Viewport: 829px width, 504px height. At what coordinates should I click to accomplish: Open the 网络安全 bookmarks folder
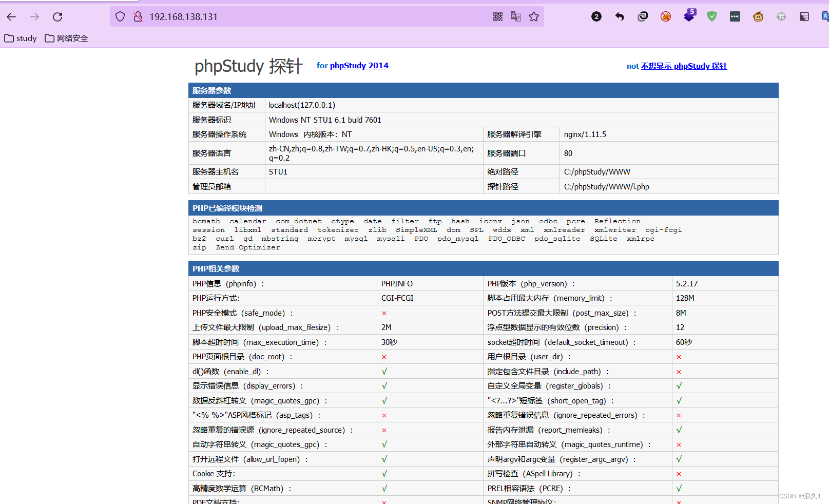66,38
